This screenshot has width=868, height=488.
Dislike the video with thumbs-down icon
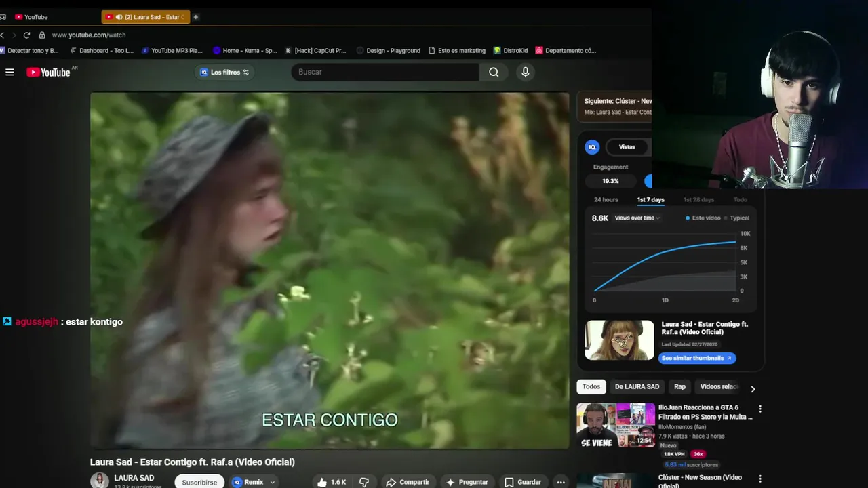(364, 482)
